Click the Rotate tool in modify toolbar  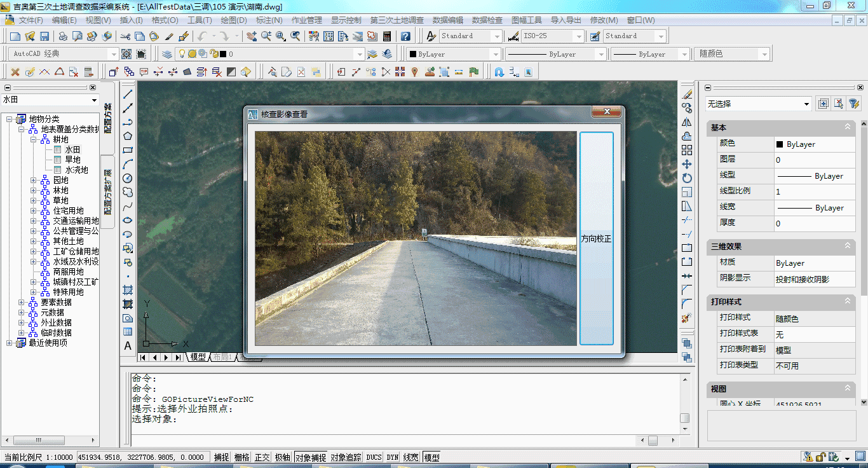tap(687, 178)
